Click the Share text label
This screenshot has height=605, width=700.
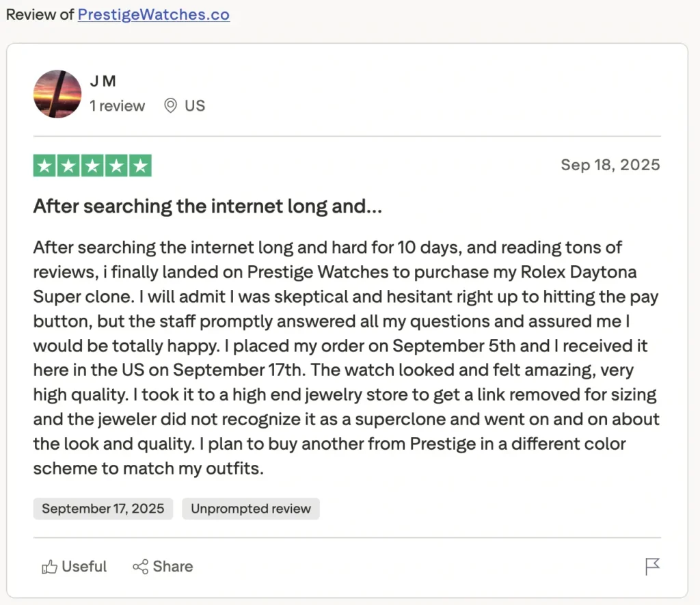(x=172, y=566)
